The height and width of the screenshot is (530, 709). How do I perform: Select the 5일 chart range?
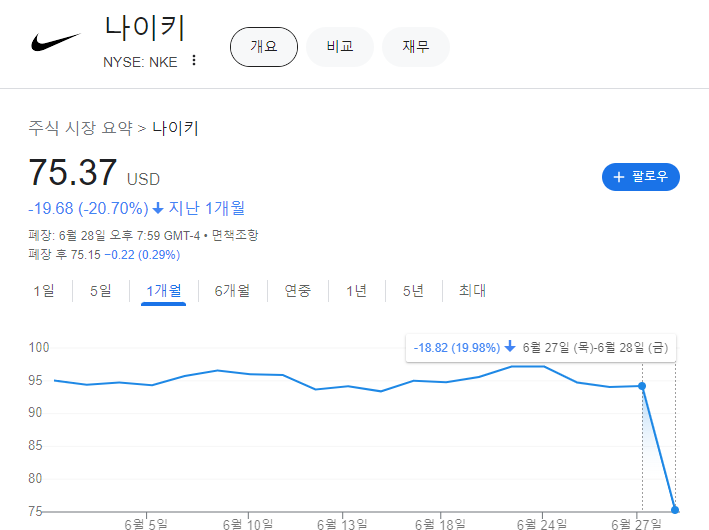(100, 291)
